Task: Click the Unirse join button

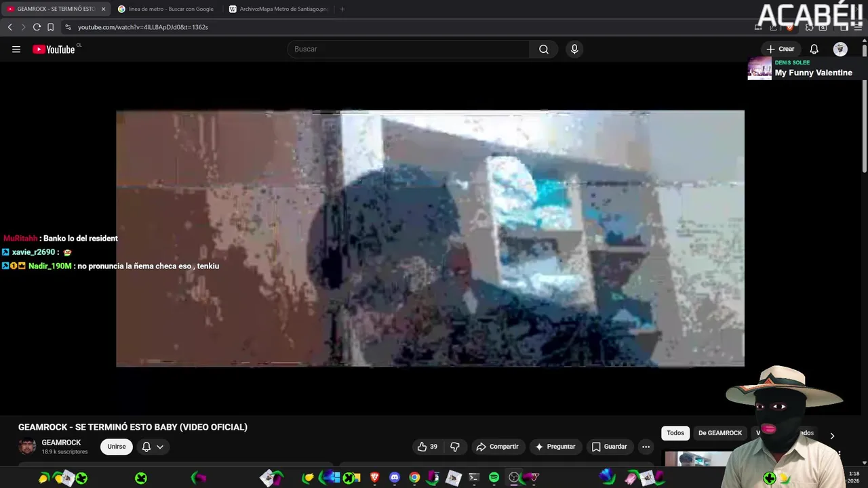Action: tap(117, 447)
